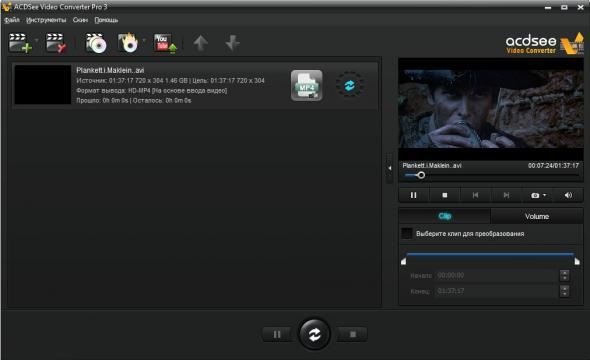Adjust the Начало time stepper

(564, 275)
